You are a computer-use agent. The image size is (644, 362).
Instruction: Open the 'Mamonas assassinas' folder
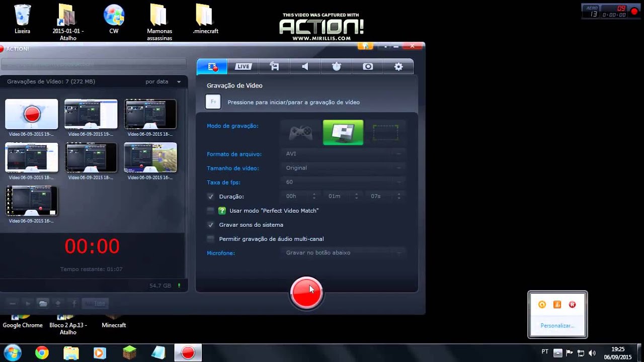coord(159,22)
